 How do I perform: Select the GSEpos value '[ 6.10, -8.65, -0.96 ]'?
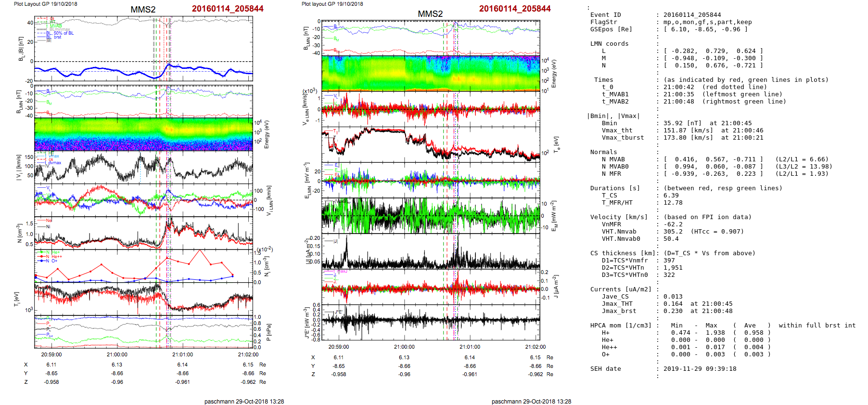(x=706, y=29)
